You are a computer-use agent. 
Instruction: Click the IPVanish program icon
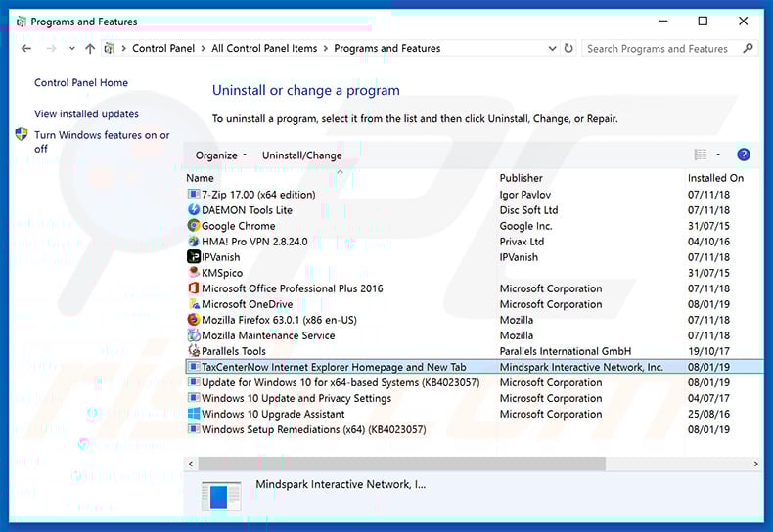[194, 256]
